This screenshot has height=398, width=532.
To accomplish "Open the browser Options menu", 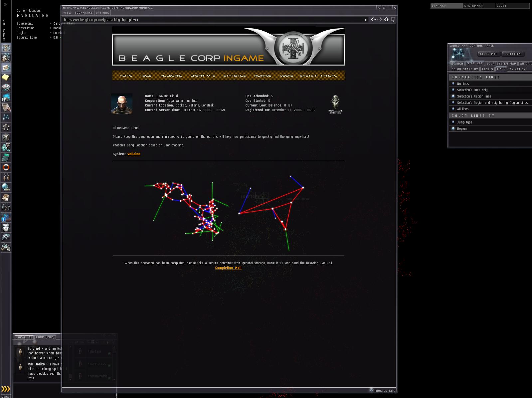I will point(102,13).
